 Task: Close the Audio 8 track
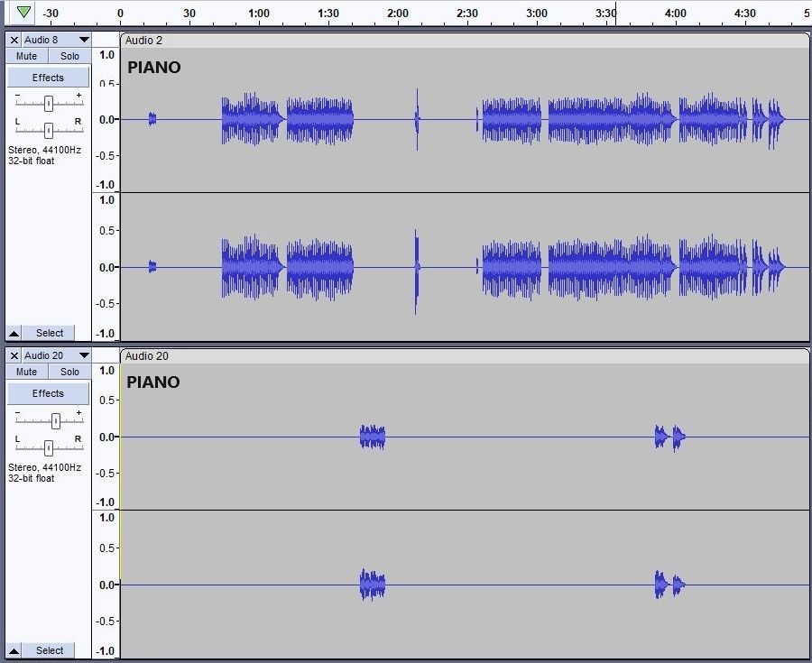point(14,40)
